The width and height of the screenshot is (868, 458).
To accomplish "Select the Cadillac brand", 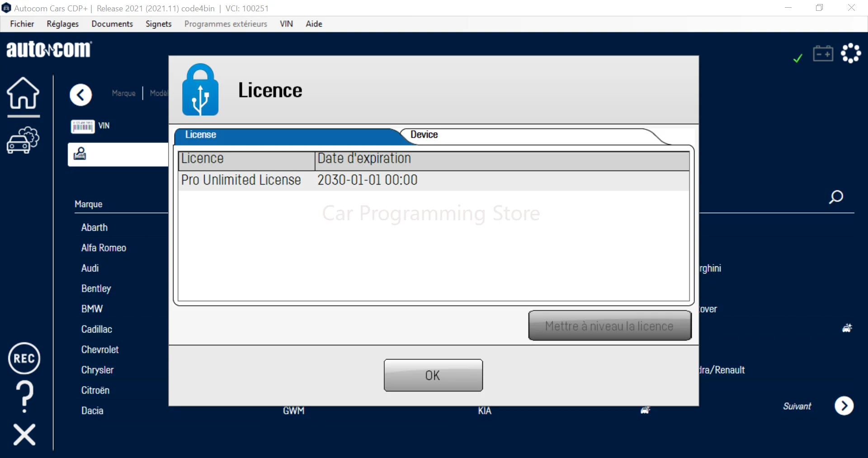I will pyautogui.click(x=97, y=329).
